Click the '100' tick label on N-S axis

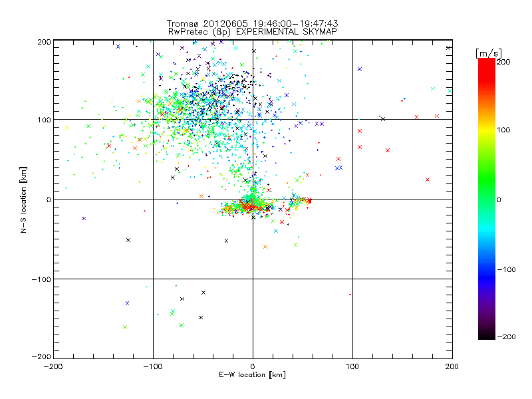(44, 120)
